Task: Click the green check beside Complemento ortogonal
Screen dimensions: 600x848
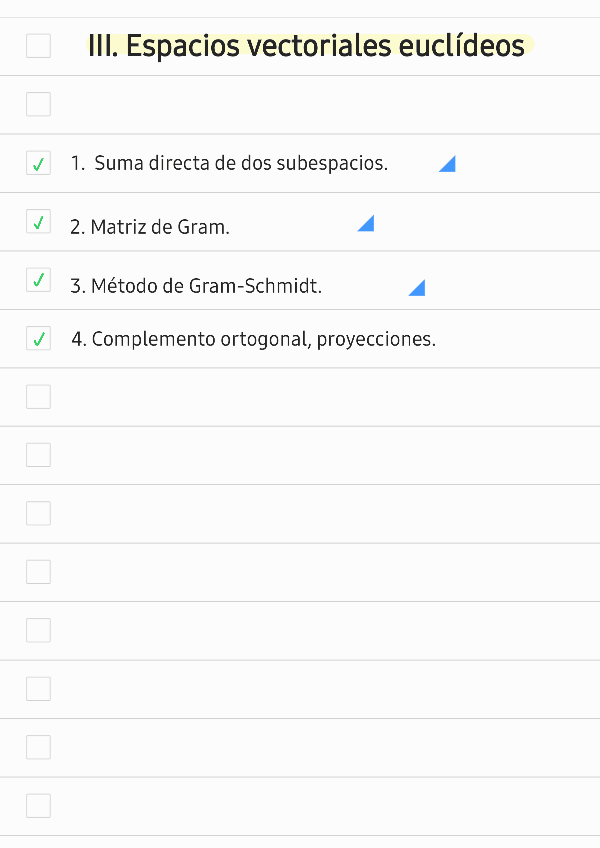Action: pos(38,338)
